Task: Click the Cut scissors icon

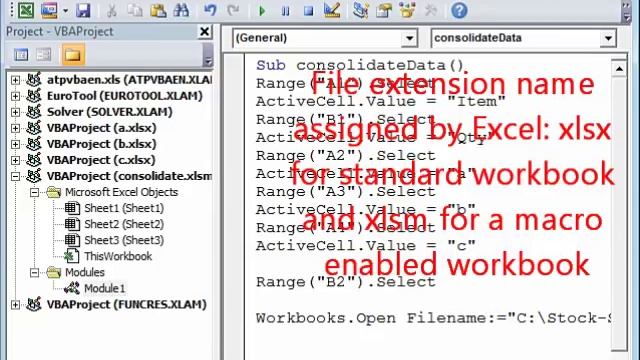Action: pos(111,10)
